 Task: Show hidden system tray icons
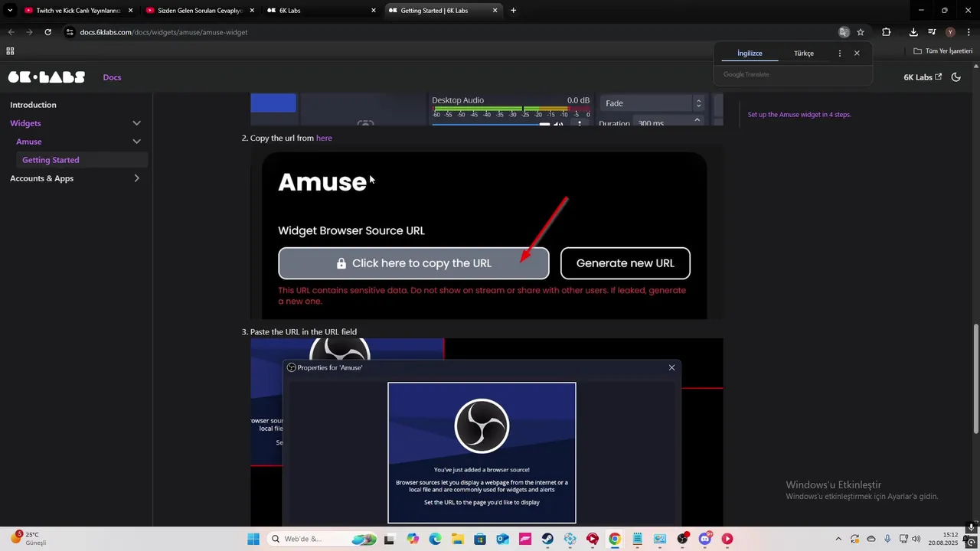point(838,539)
